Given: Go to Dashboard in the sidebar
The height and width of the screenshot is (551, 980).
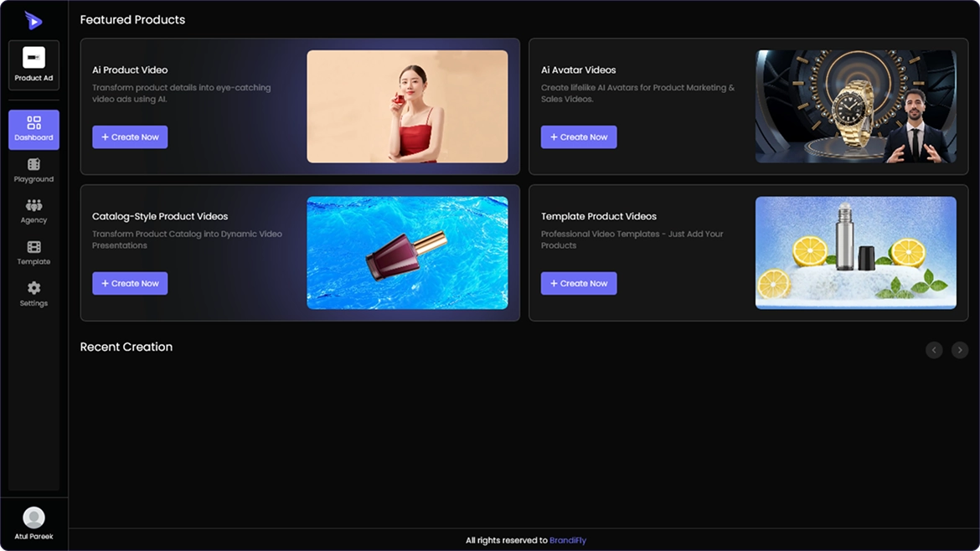Looking at the screenshot, I should click(34, 129).
